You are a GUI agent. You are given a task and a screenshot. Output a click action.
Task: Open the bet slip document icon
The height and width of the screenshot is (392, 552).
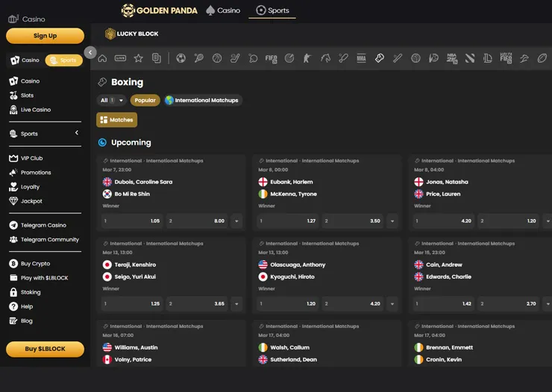[156, 58]
